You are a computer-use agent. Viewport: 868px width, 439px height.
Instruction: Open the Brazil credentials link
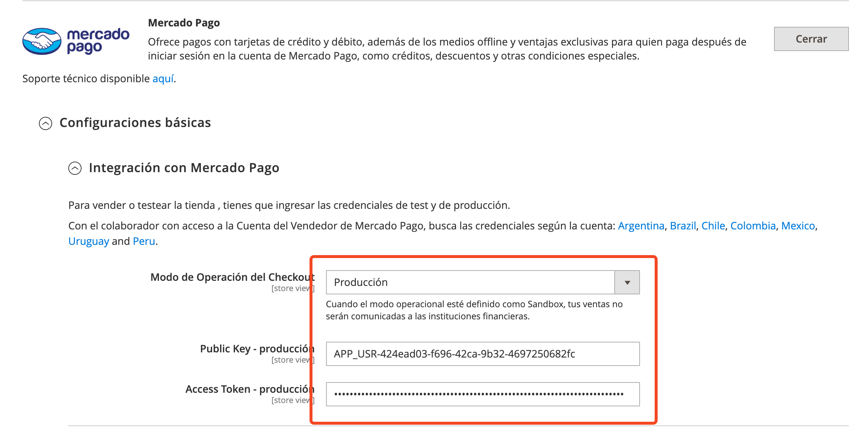coord(683,226)
